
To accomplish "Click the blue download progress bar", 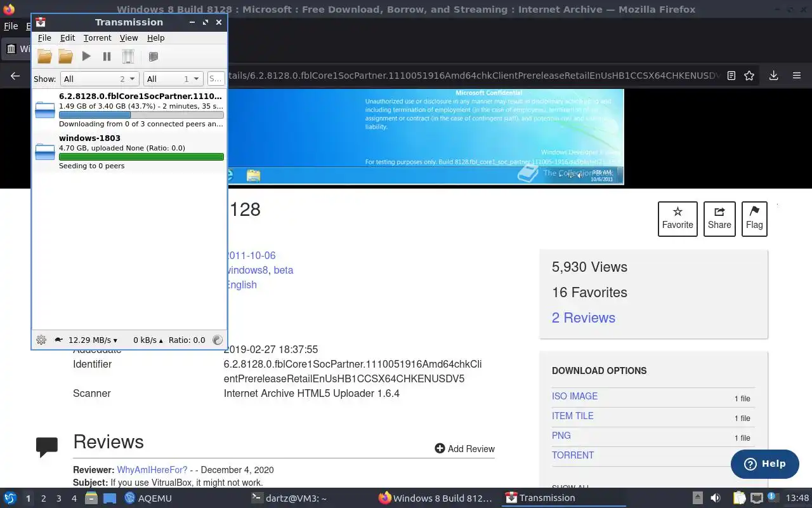I will tap(141, 115).
